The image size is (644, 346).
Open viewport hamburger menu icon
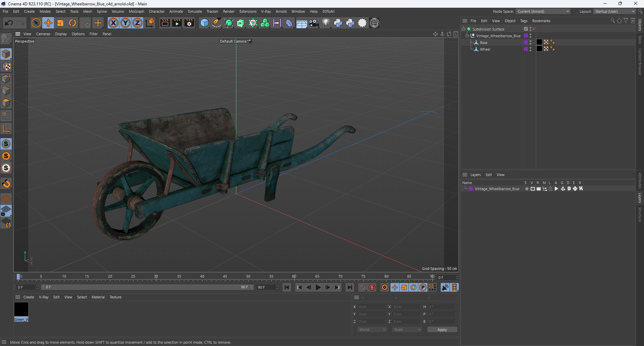click(x=18, y=34)
